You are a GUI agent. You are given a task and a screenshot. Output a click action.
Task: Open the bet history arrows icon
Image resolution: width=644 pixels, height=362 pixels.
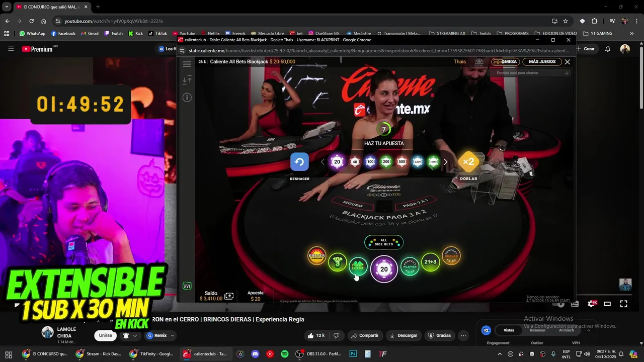pyautogui.click(x=187, y=80)
